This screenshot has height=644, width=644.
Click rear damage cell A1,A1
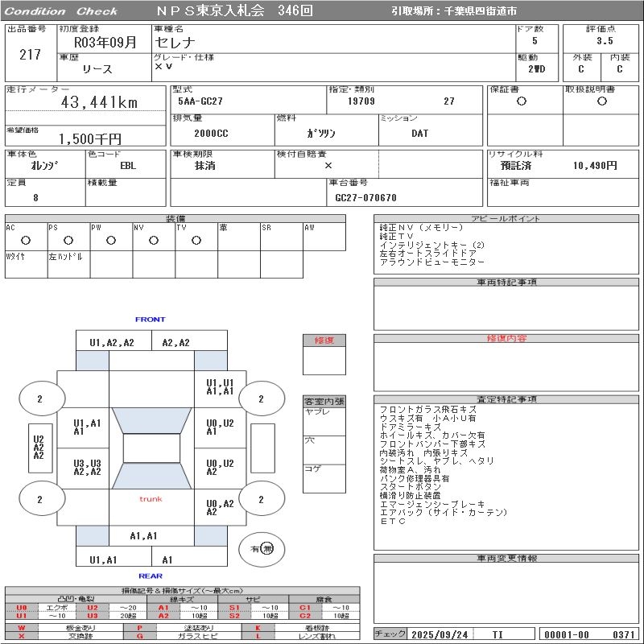pos(151,536)
